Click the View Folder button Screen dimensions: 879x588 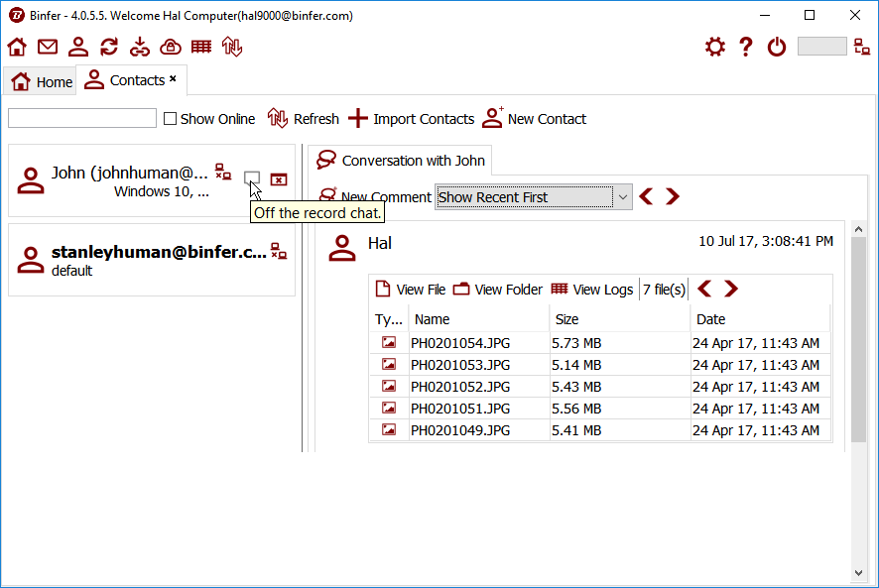click(498, 290)
